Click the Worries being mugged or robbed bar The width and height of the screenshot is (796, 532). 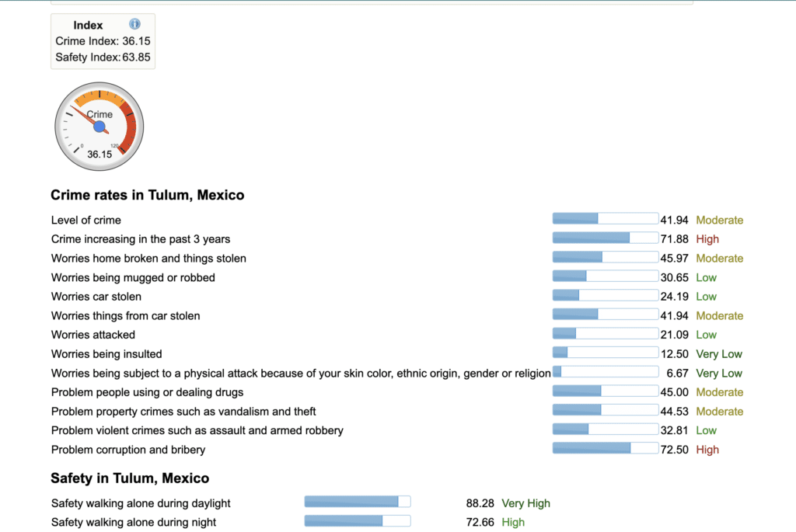[606, 276]
